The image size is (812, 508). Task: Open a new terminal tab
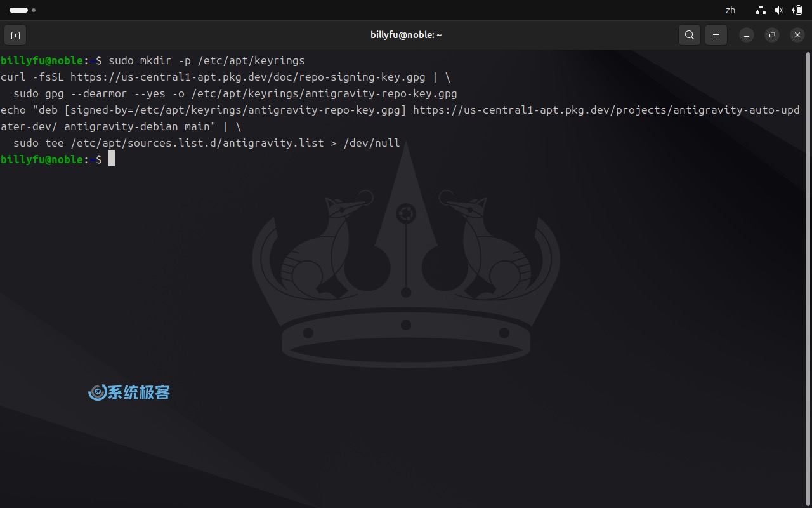(x=15, y=35)
